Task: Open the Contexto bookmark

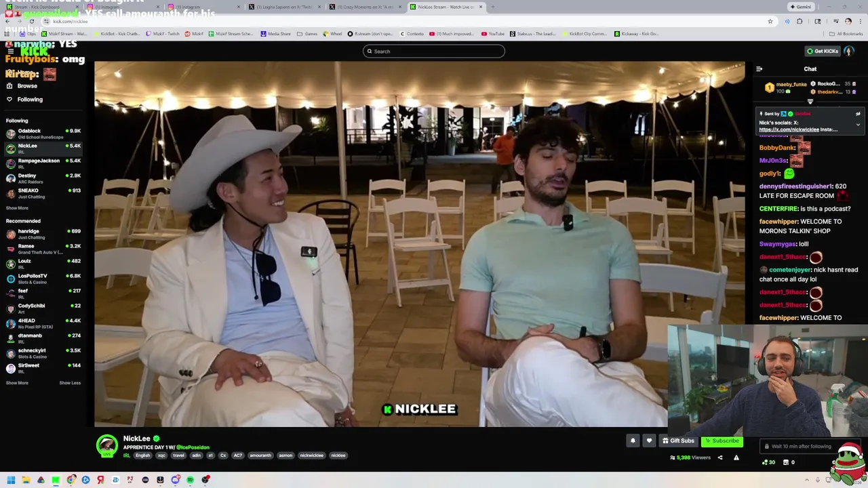Action: (412, 33)
